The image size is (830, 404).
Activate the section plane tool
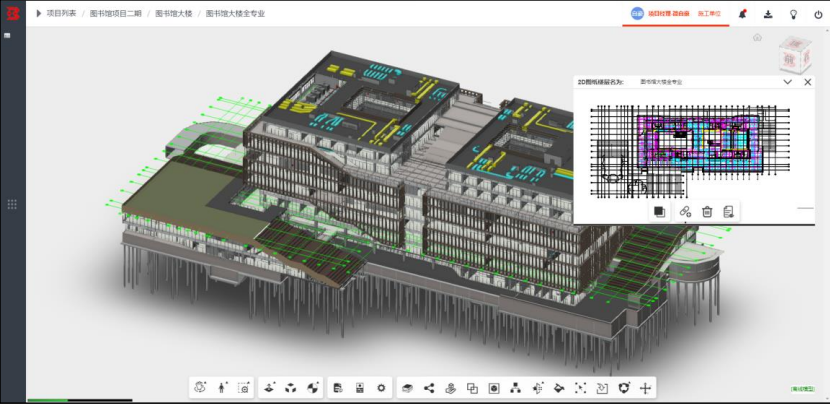point(269,388)
